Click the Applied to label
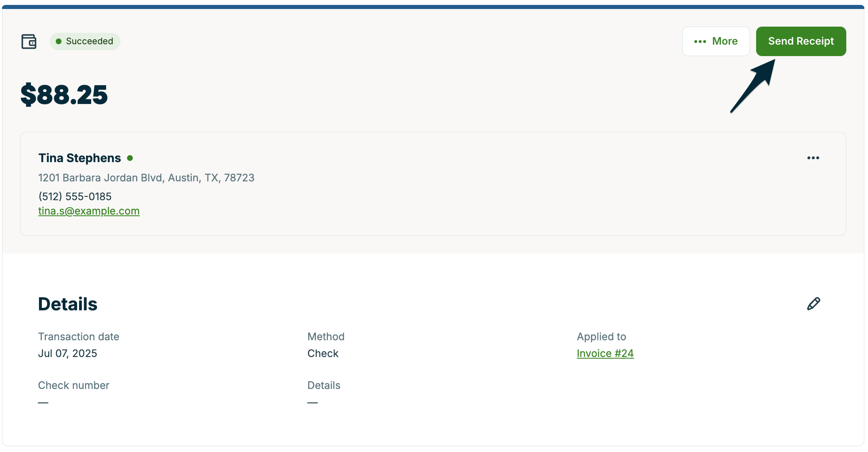This screenshot has width=868, height=452. tap(601, 337)
